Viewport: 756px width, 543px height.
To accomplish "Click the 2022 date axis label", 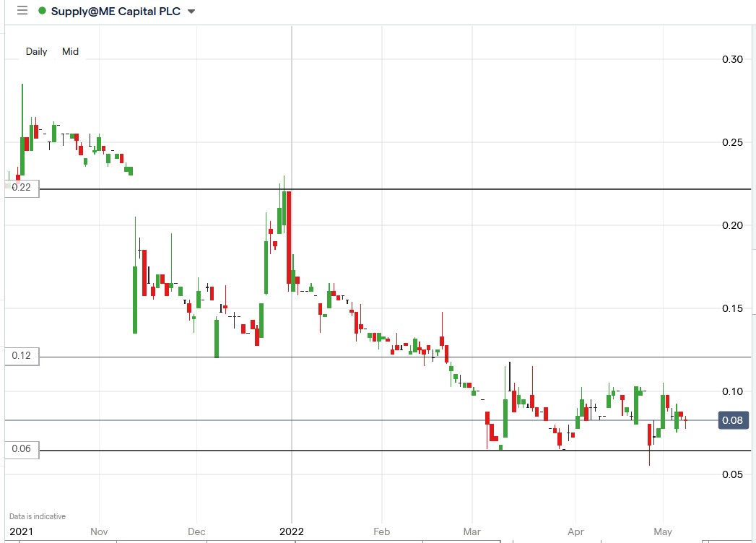I will pyautogui.click(x=292, y=531).
